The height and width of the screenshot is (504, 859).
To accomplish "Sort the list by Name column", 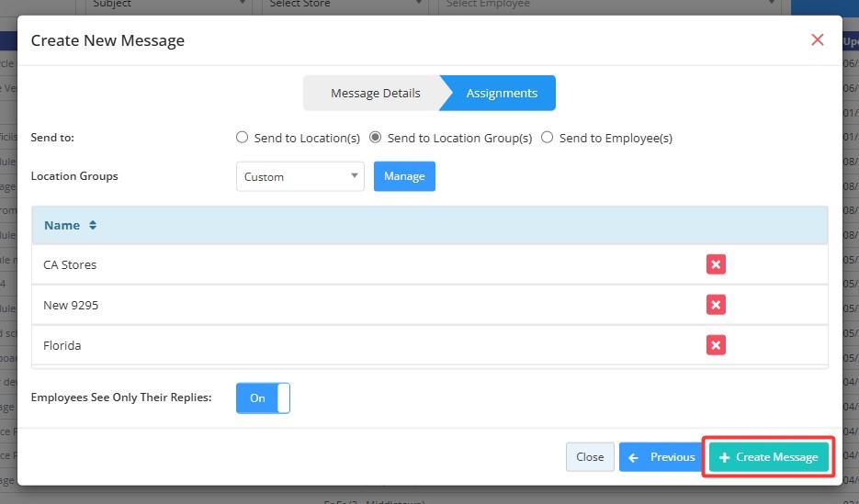I will pyautogui.click(x=70, y=225).
